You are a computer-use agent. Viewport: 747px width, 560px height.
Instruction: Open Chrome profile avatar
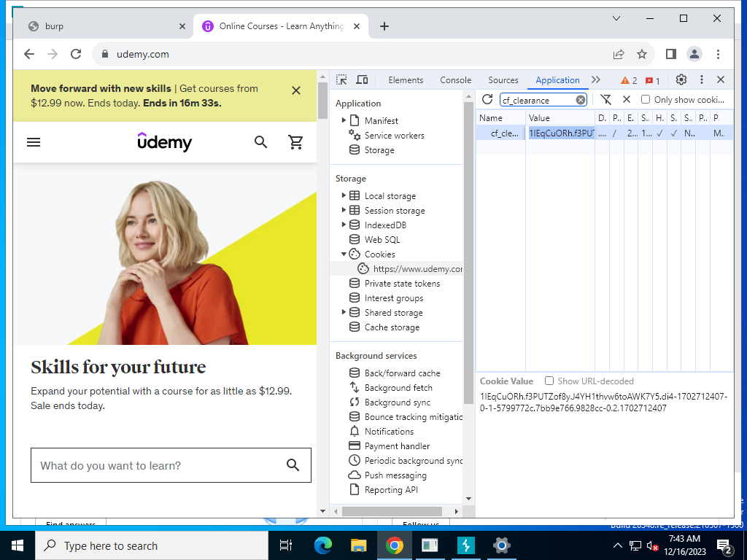coord(694,54)
